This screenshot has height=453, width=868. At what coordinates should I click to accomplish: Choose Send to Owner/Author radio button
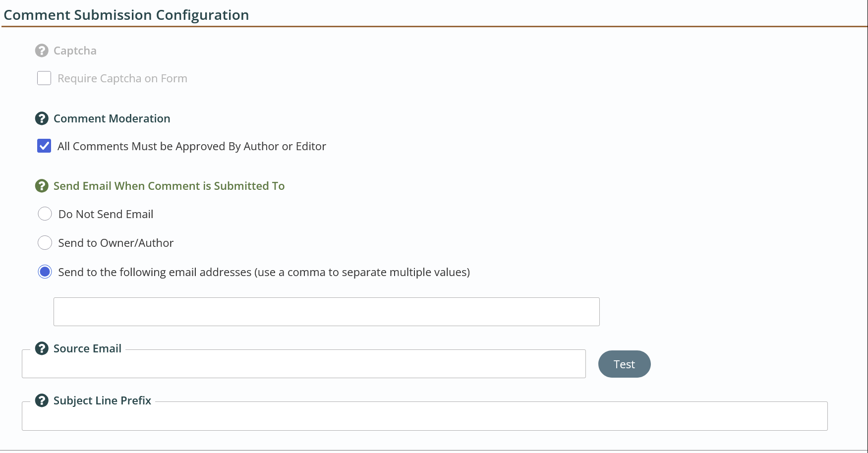(x=45, y=242)
